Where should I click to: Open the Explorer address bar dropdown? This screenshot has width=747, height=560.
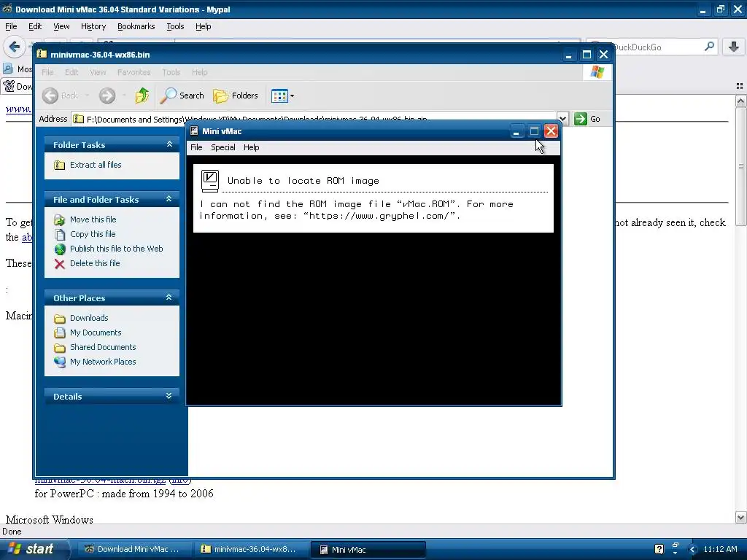562,119
